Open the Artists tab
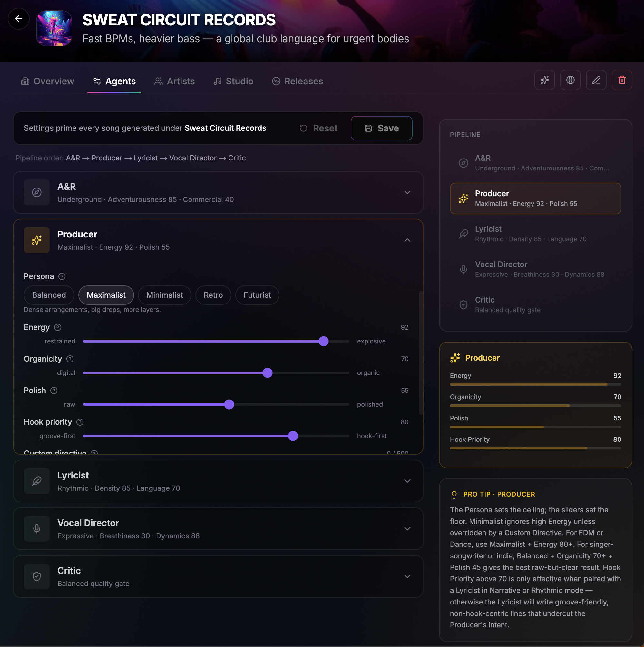The width and height of the screenshot is (644, 647). tap(174, 81)
